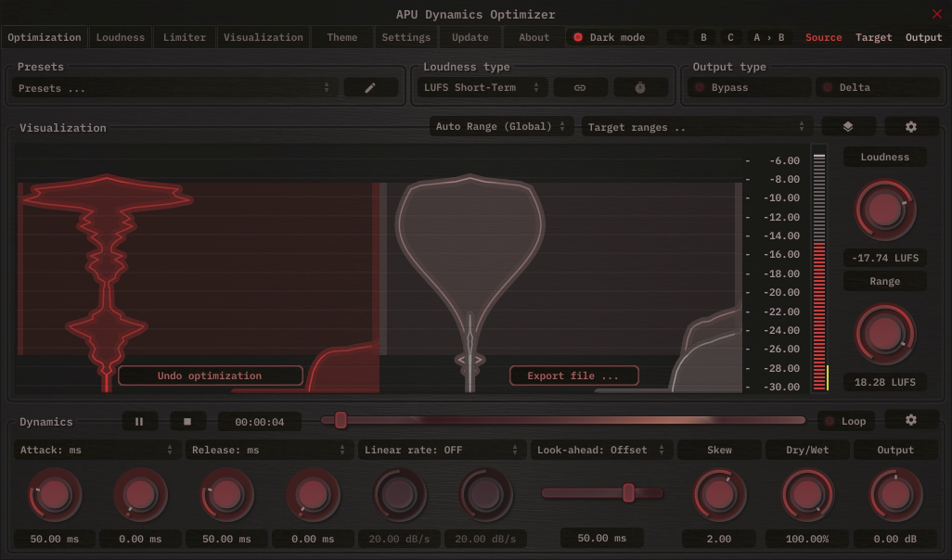Open the Auto Range (Global) dropdown
952x560 pixels.
501,125
